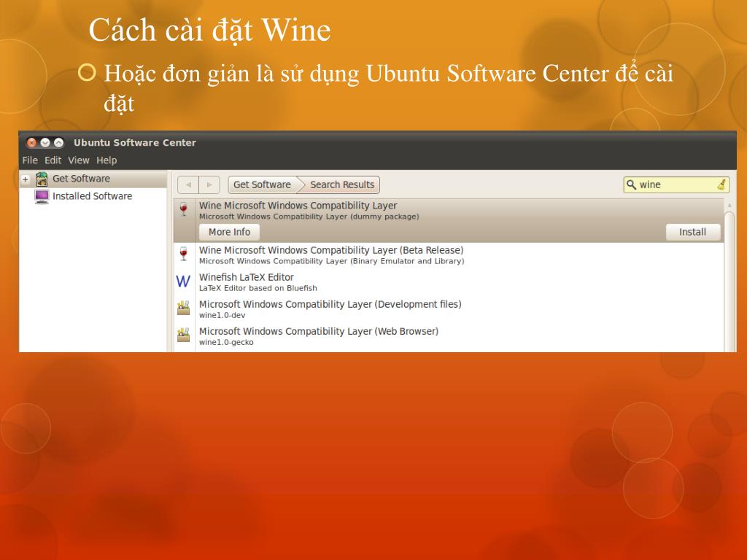This screenshot has width=747, height=560.
Task: Install Wine Microsoft Windows Compatibility Layer
Action: (693, 232)
